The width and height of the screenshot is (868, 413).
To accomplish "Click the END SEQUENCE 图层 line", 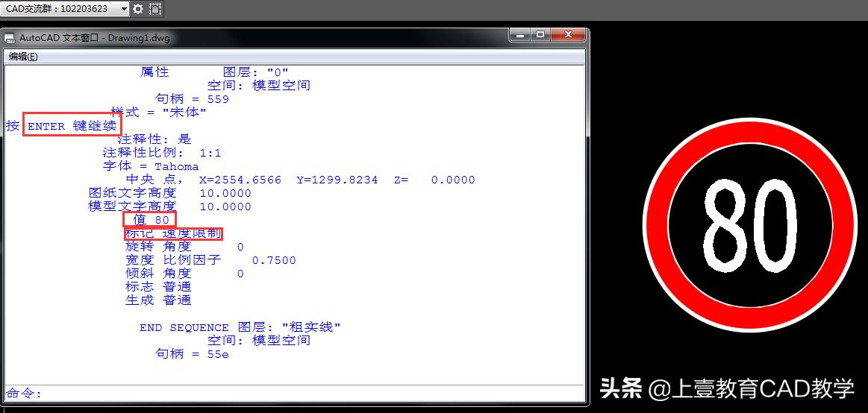I will click(240, 327).
